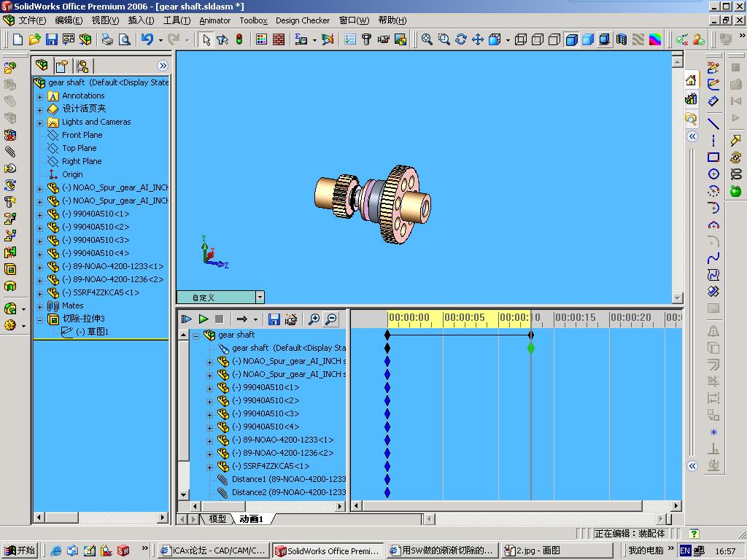Save the assembly using the toolbar Save icon

(x=52, y=39)
